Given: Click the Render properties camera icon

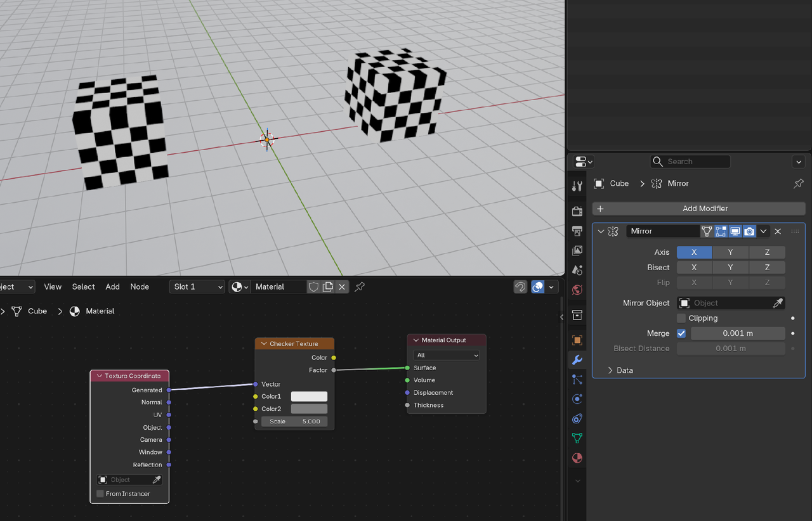Looking at the screenshot, I should coord(577,211).
